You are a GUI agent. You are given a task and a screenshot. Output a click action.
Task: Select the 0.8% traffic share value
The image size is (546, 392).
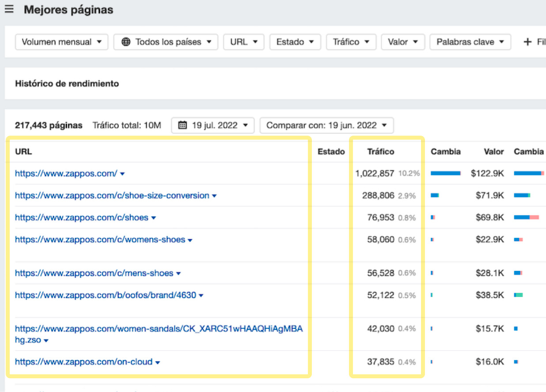point(407,218)
